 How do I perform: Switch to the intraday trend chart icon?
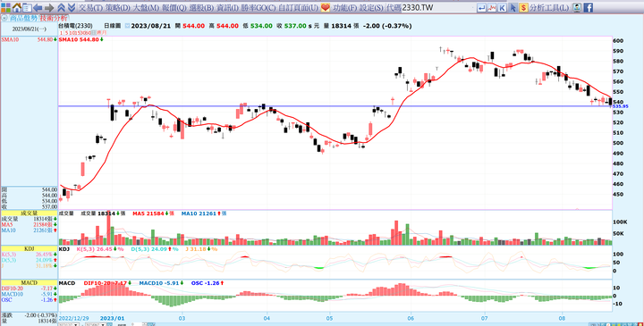pos(492,7)
